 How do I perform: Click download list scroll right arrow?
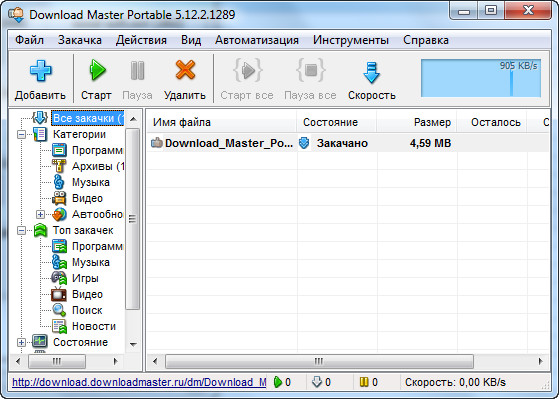coord(541,361)
